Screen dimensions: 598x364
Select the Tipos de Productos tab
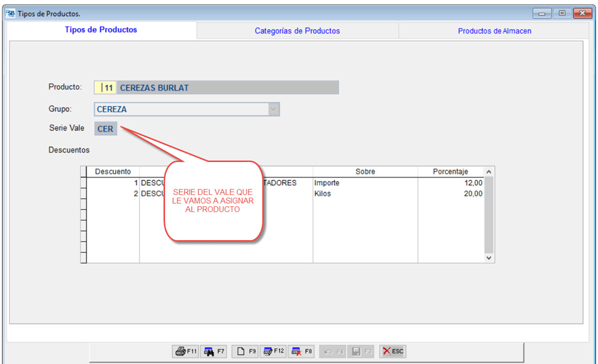(x=101, y=30)
